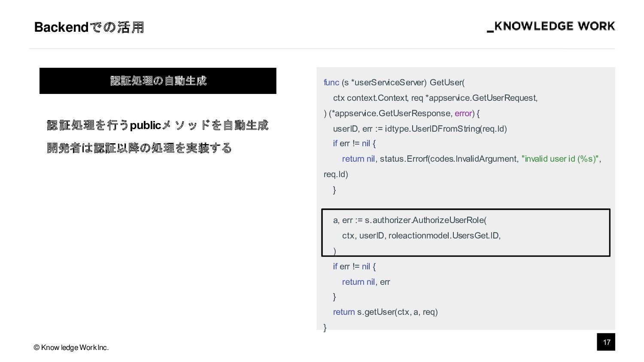Click the line "return s.getUser(ctx, a, req)"
This screenshot has height=362, width=644.
click(386, 312)
